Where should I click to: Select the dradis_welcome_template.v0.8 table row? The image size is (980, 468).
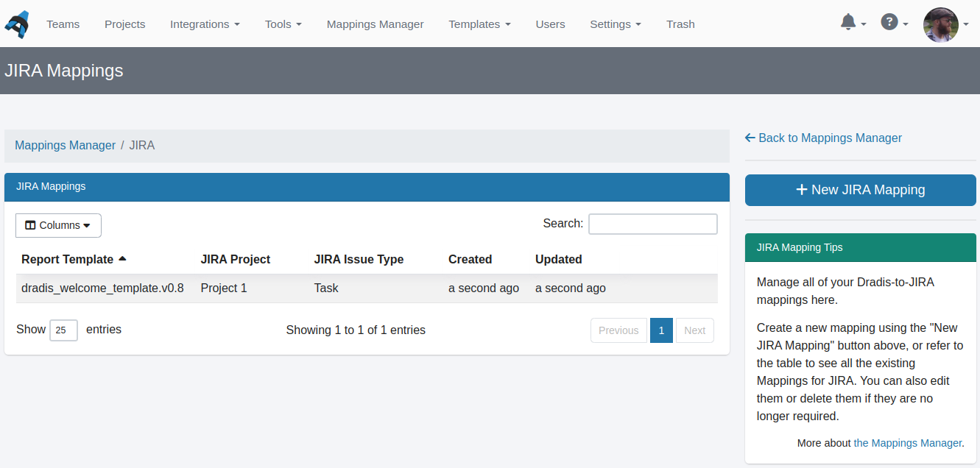(x=102, y=288)
